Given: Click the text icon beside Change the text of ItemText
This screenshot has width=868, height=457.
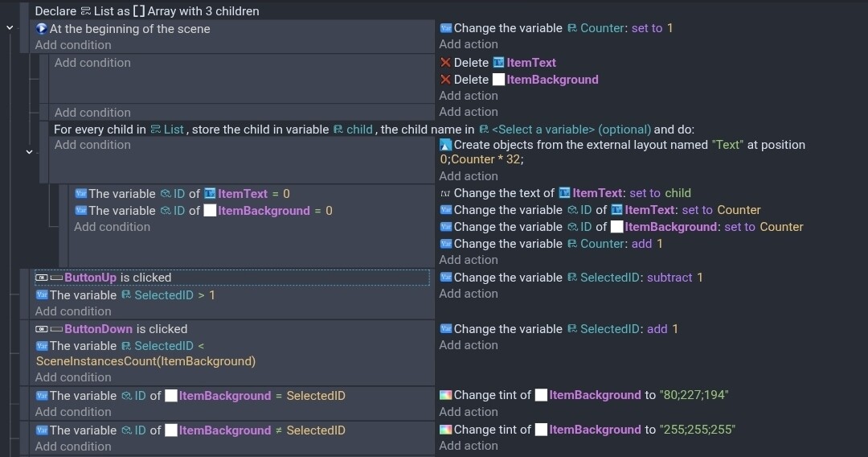Looking at the screenshot, I should coord(446,193).
